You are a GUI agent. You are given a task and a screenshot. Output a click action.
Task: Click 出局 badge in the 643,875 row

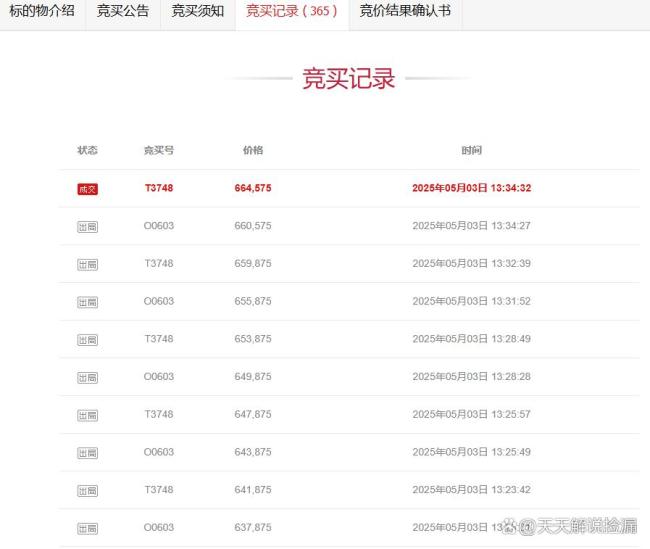pos(87,453)
